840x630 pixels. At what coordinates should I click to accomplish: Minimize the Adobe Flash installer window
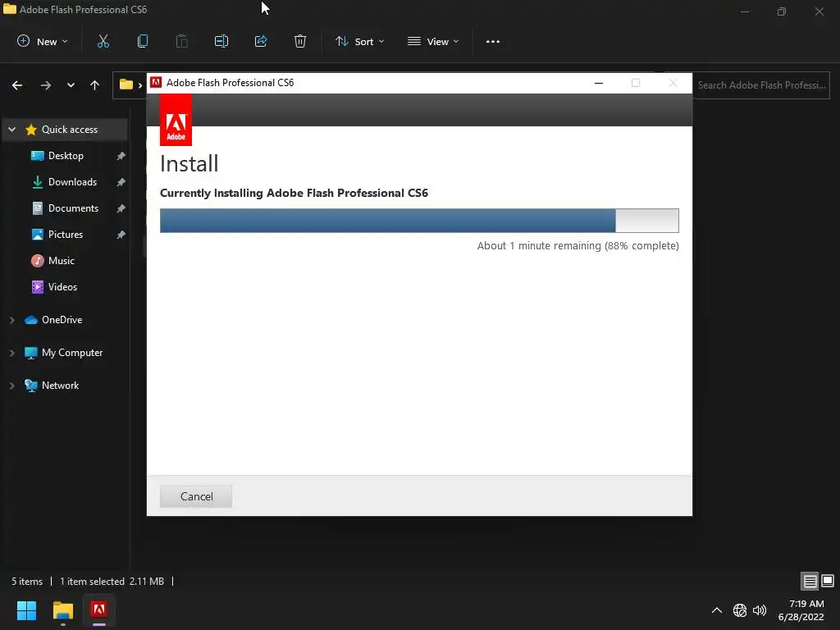click(599, 83)
